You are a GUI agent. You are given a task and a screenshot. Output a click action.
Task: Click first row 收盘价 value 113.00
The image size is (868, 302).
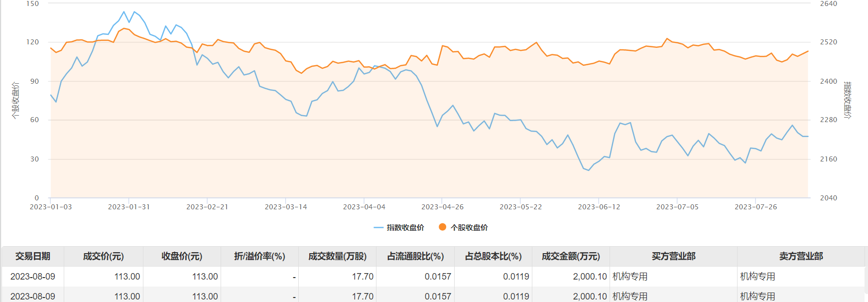point(205,277)
